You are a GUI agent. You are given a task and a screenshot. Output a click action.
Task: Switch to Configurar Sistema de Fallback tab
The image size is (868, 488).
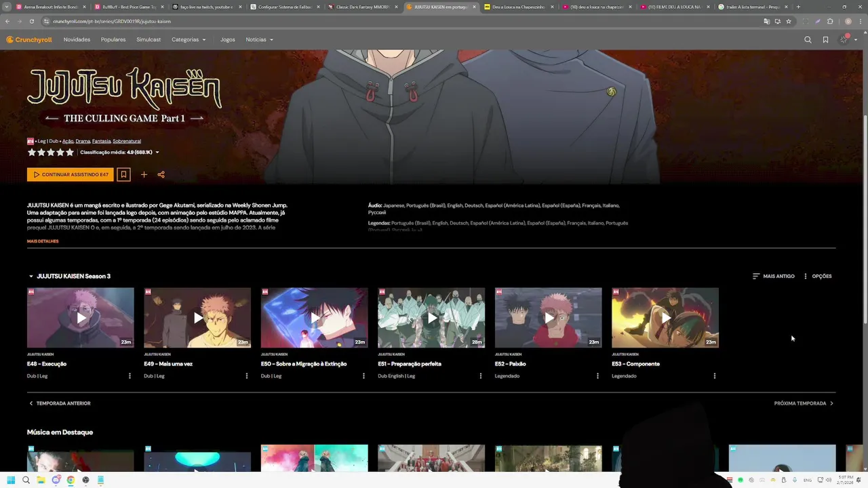285,7
